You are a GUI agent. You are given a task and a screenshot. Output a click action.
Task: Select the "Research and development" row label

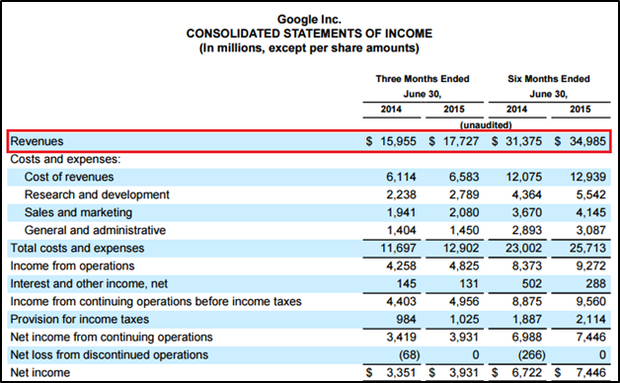(x=97, y=194)
